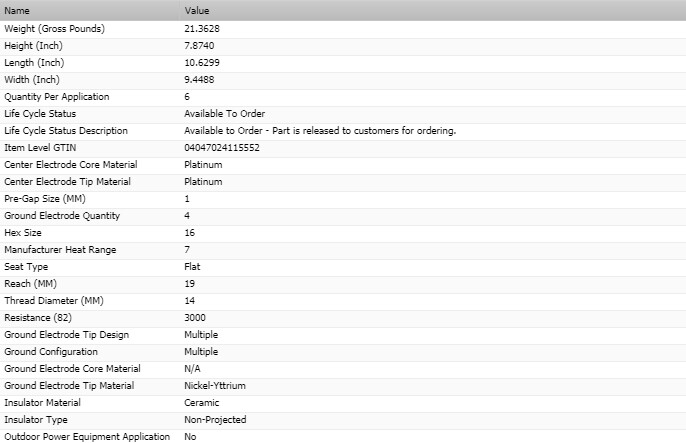This screenshot has height=443, width=686.
Task: Select the Hex Size row
Action: [x=343, y=234]
